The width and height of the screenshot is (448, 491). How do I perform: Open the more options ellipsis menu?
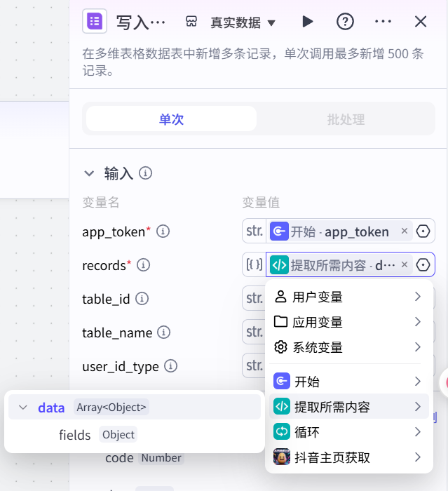click(383, 22)
